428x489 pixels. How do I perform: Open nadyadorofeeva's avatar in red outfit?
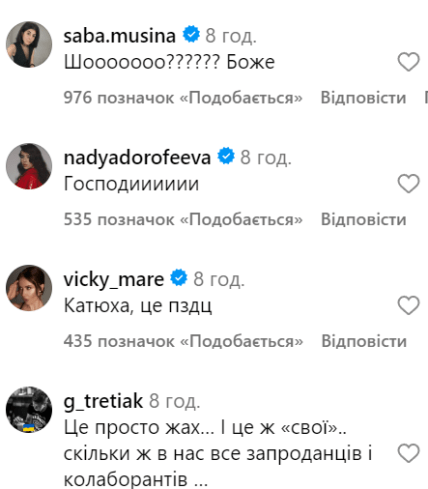coord(29,166)
